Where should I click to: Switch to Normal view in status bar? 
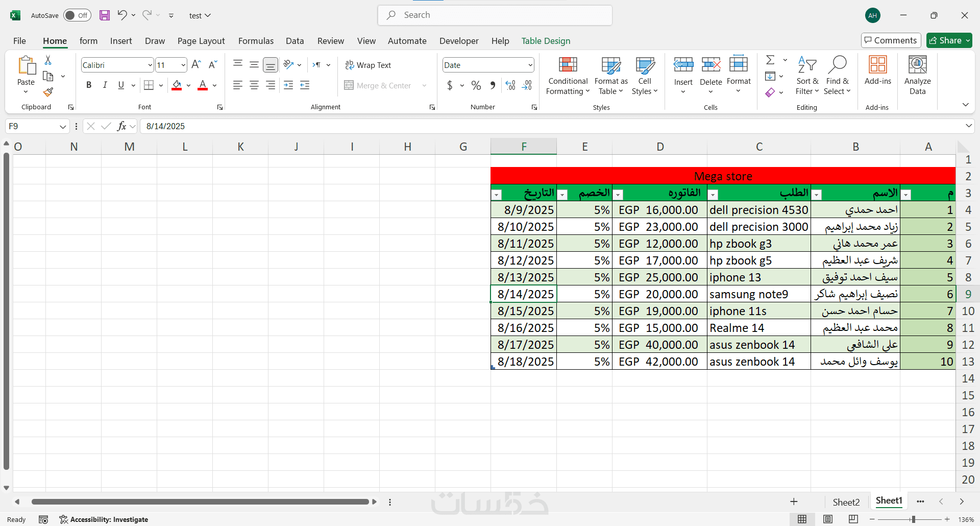point(802,519)
